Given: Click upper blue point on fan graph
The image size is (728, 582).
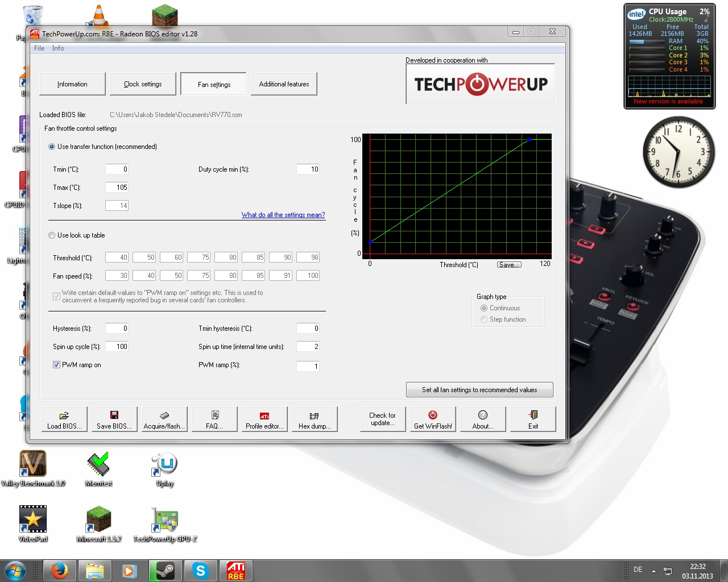Looking at the screenshot, I should 529,139.
